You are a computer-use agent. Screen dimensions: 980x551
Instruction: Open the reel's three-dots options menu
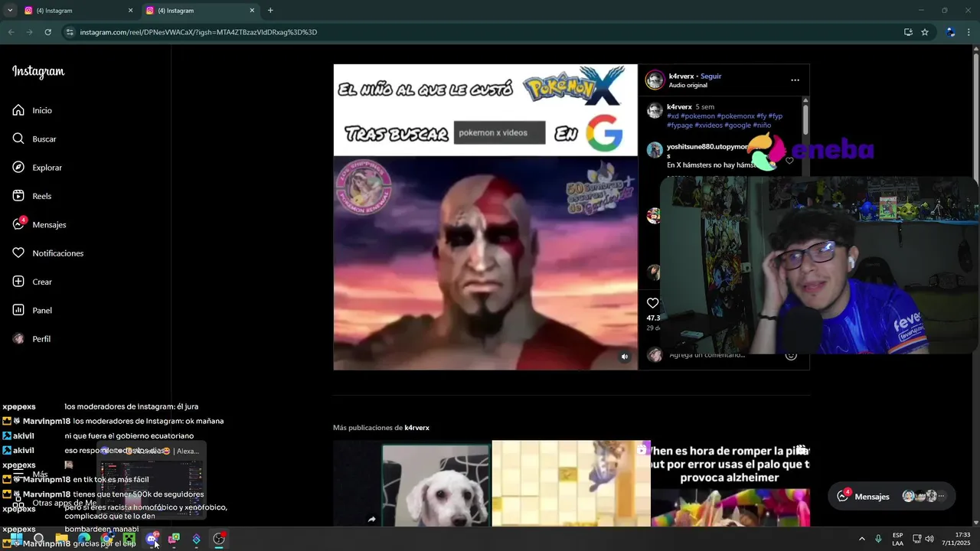pos(795,80)
